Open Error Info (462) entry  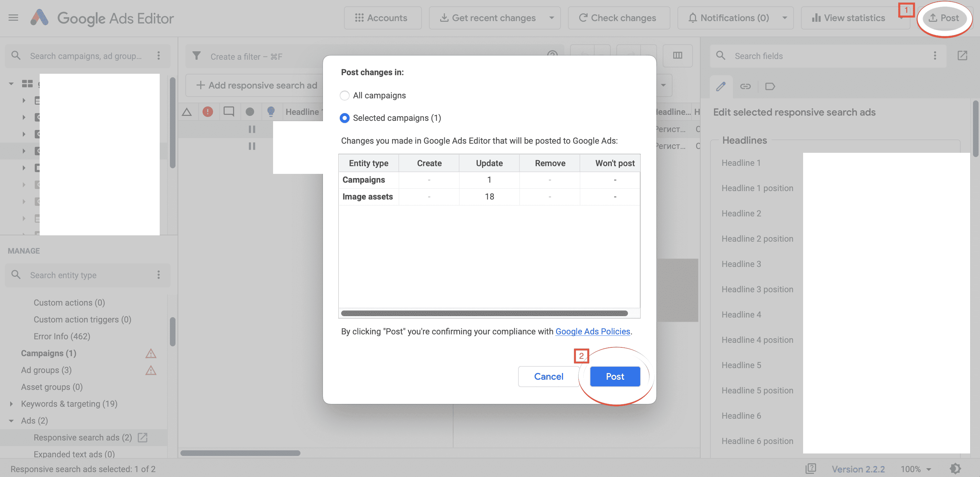pyautogui.click(x=62, y=336)
